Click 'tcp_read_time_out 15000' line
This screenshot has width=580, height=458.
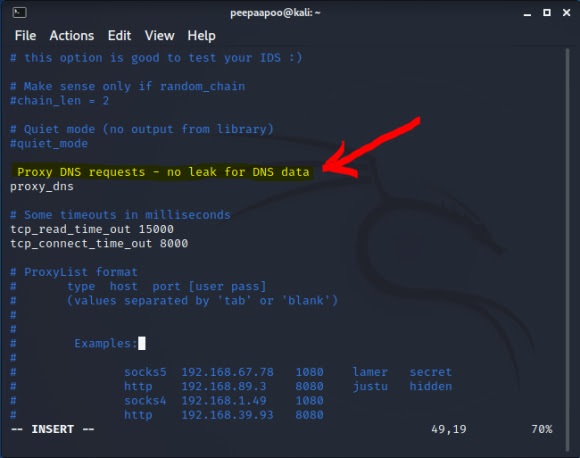92,229
